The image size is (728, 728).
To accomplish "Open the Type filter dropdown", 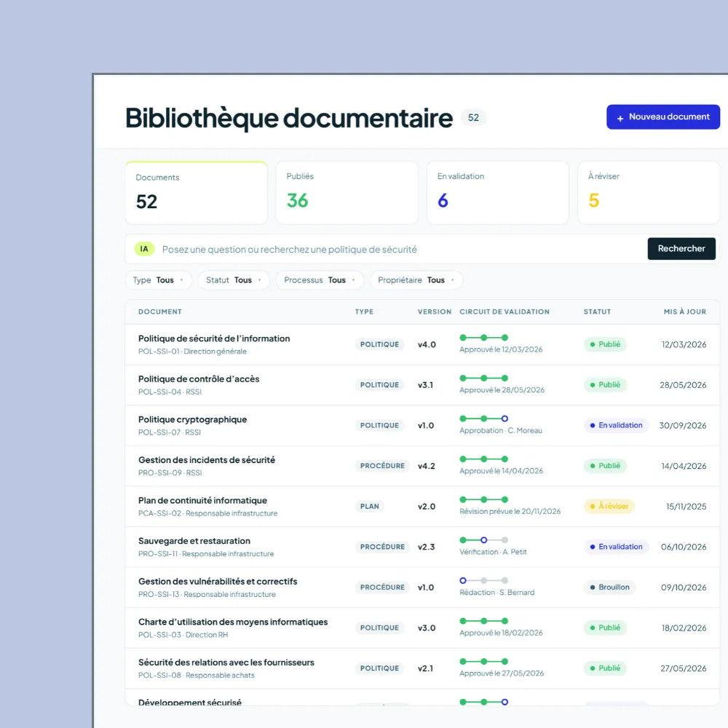I will click(158, 280).
